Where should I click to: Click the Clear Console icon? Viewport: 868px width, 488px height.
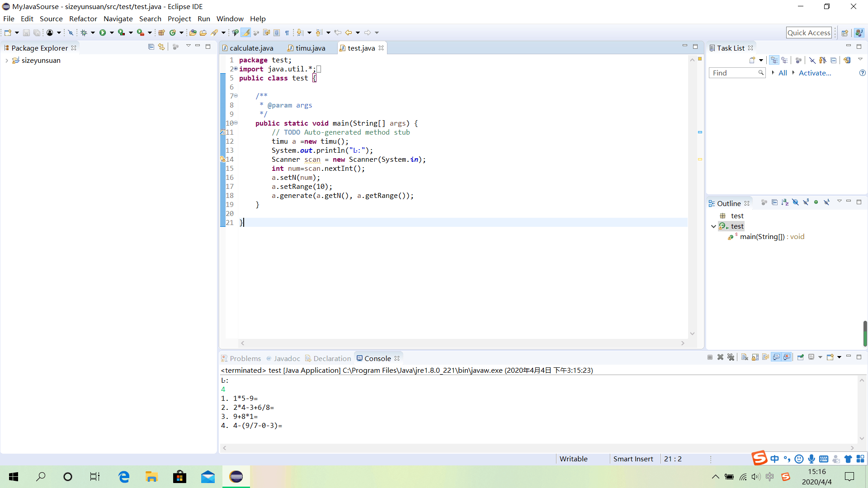(745, 357)
